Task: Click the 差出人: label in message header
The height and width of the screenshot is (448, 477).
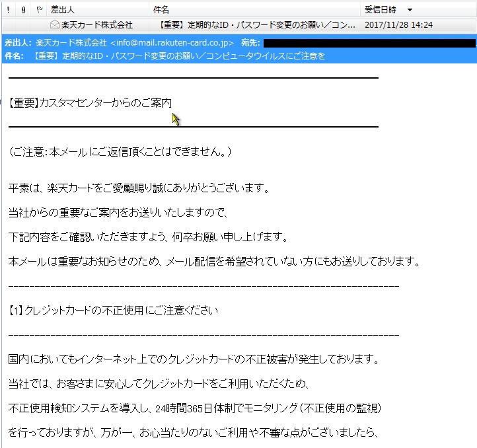Action: (x=18, y=42)
